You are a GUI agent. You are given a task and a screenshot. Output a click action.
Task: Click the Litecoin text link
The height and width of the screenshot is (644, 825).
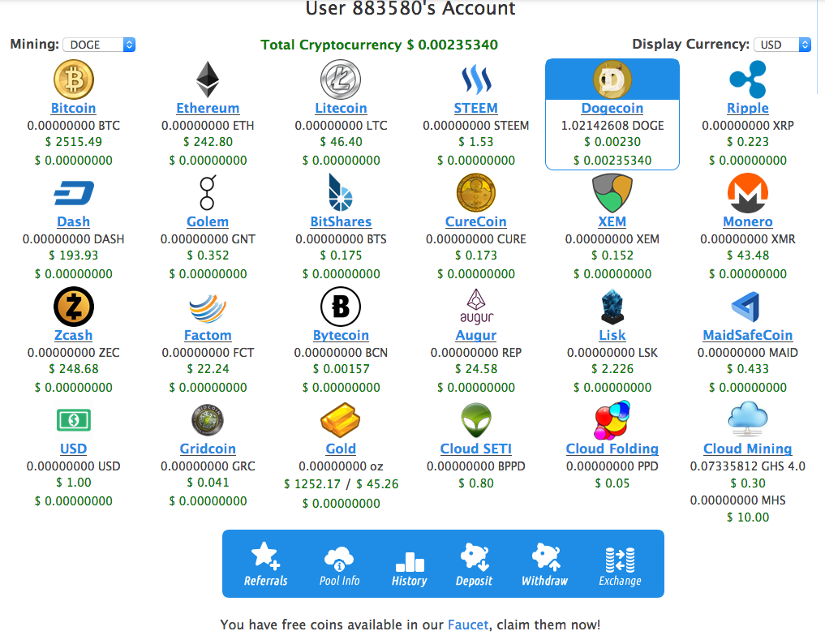point(341,108)
